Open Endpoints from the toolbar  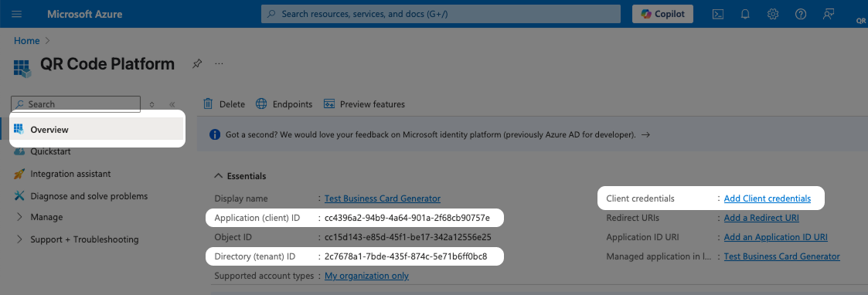(x=284, y=104)
